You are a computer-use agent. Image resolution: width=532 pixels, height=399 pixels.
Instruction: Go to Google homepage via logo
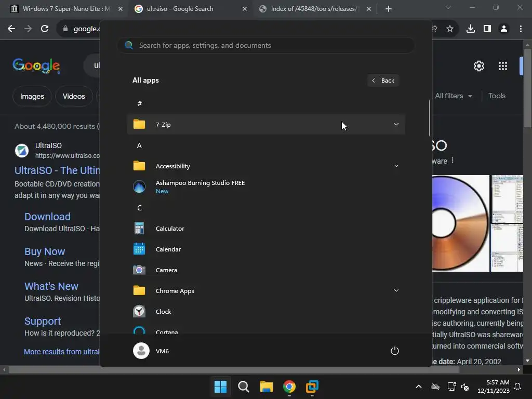[x=36, y=66]
